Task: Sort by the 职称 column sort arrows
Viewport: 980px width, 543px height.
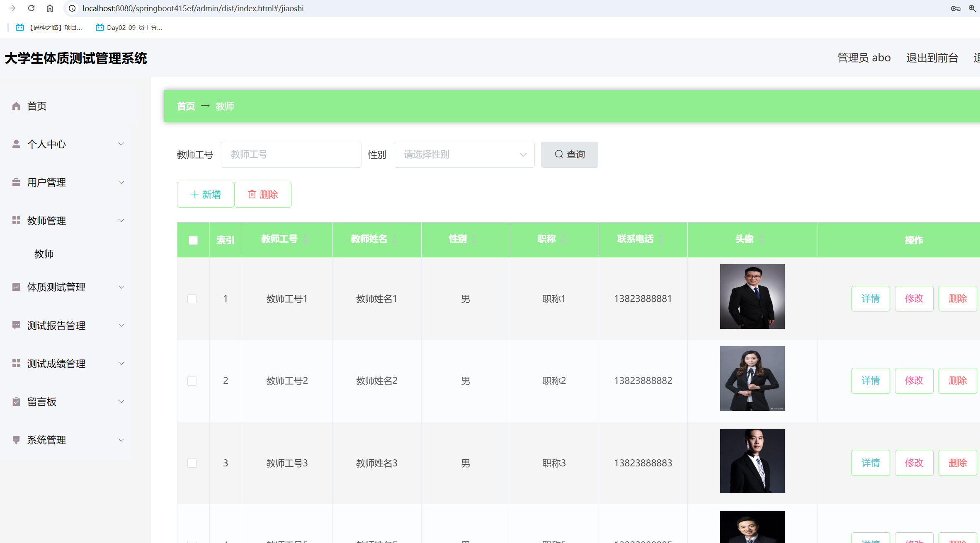Action: point(563,239)
